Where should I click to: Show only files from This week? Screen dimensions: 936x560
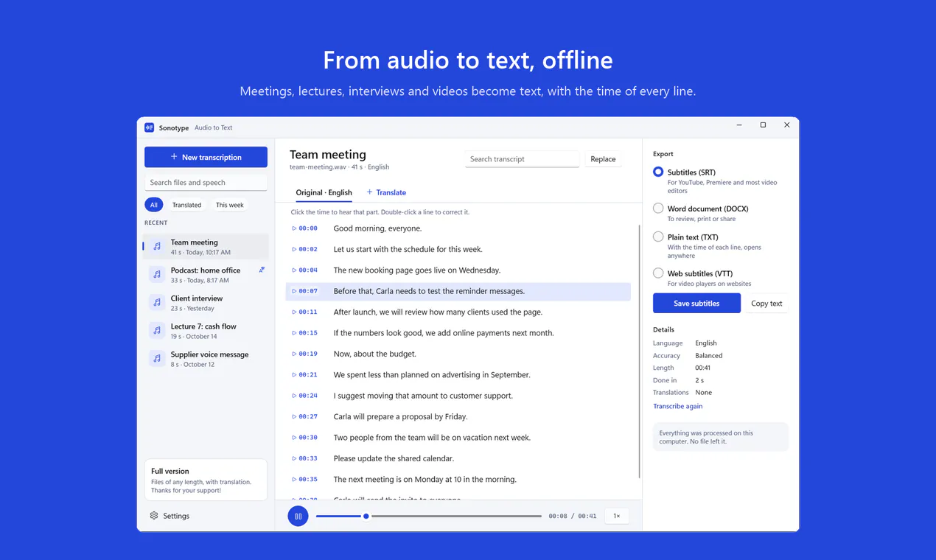pos(229,205)
